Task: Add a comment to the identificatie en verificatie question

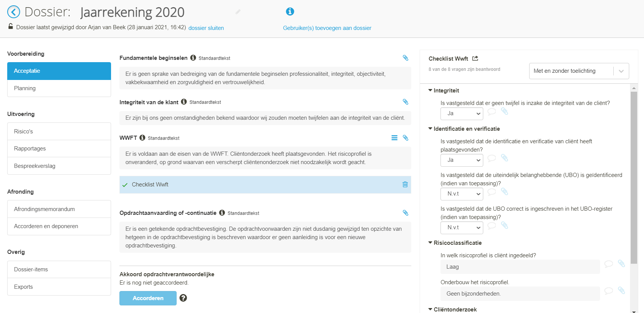Action: (x=492, y=158)
